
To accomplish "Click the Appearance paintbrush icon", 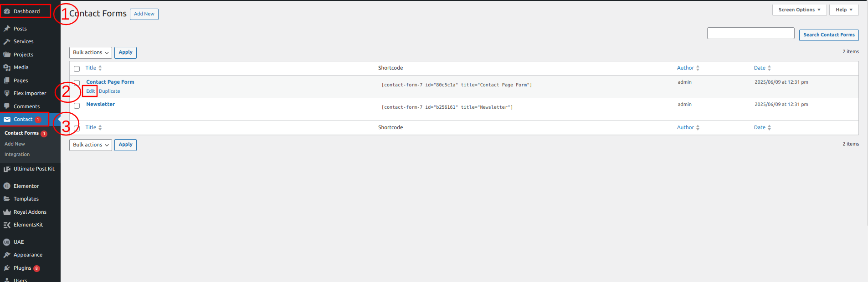I will point(7,255).
